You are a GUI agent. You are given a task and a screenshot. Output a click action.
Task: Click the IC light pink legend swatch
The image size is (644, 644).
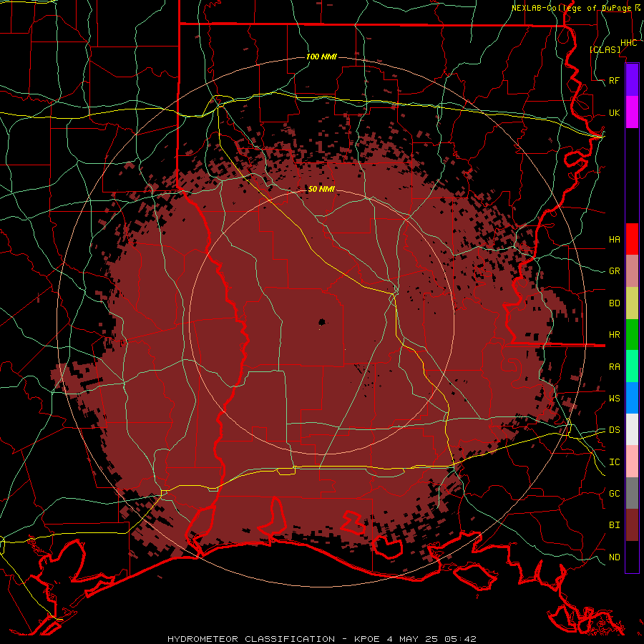coord(632,462)
